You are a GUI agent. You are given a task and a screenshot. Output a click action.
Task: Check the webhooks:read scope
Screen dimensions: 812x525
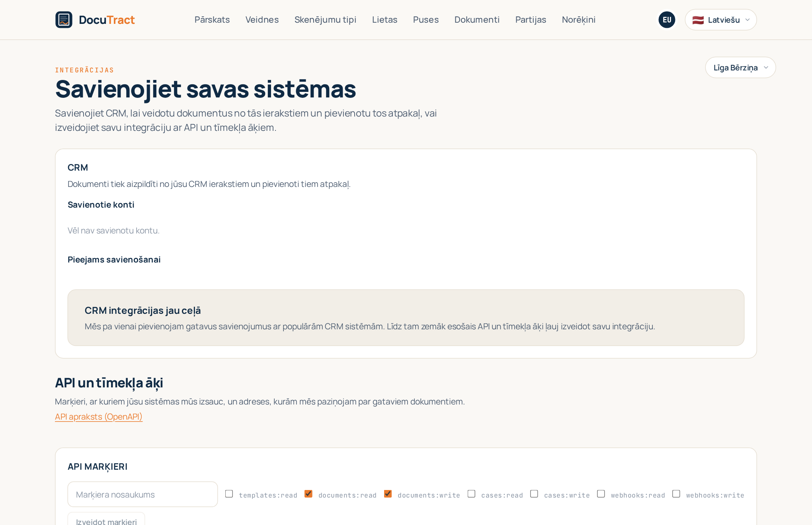(x=601, y=494)
